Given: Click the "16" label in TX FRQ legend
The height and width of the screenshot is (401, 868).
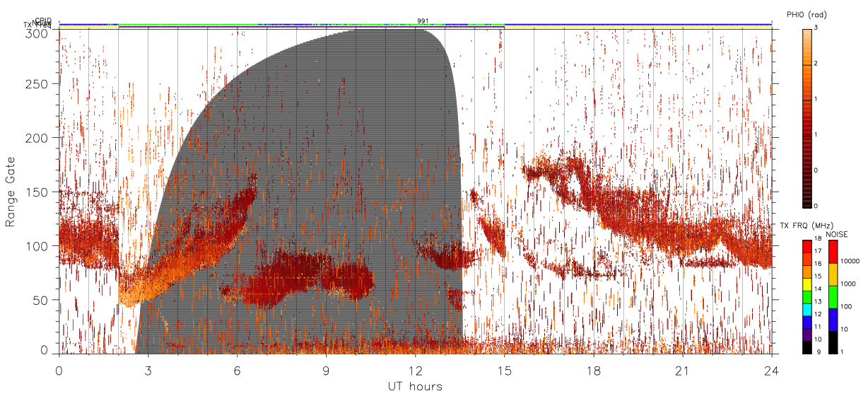Looking at the screenshot, I should 818,264.
